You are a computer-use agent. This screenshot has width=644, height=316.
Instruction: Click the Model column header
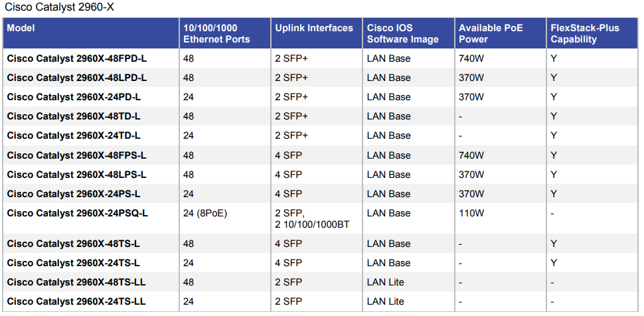click(21, 29)
